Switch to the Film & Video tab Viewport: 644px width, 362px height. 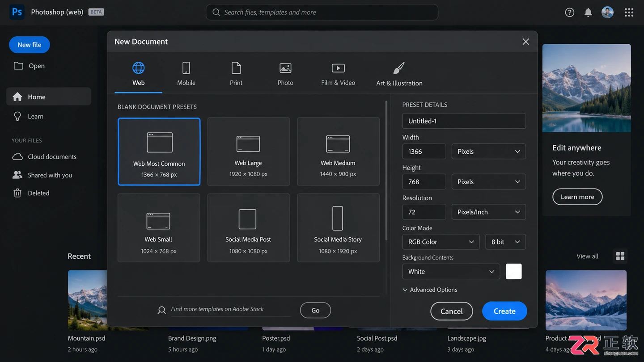tap(338, 74)
